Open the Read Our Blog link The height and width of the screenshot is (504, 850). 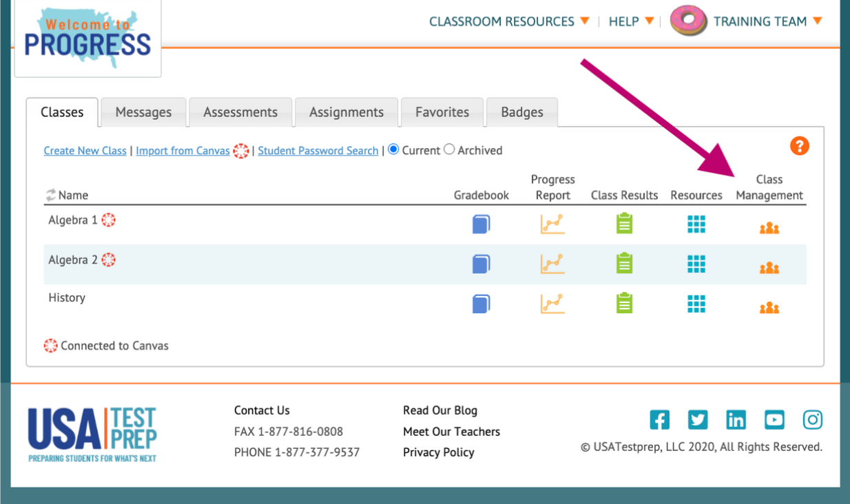tap(440, 410)
